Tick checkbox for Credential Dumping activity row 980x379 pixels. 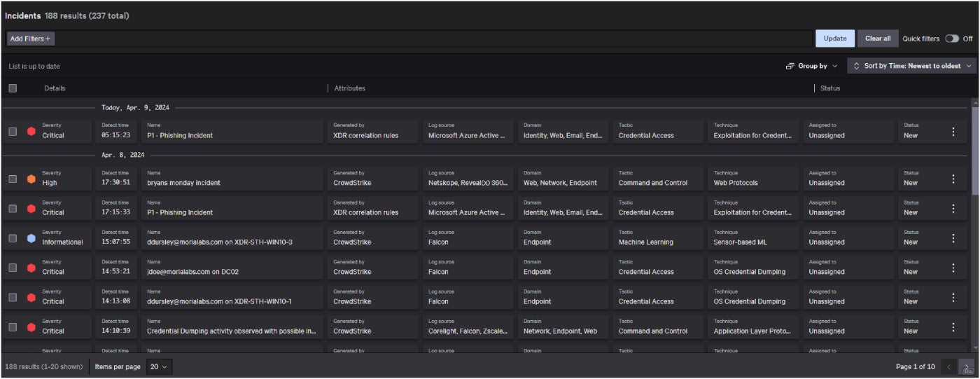[13, 327]
